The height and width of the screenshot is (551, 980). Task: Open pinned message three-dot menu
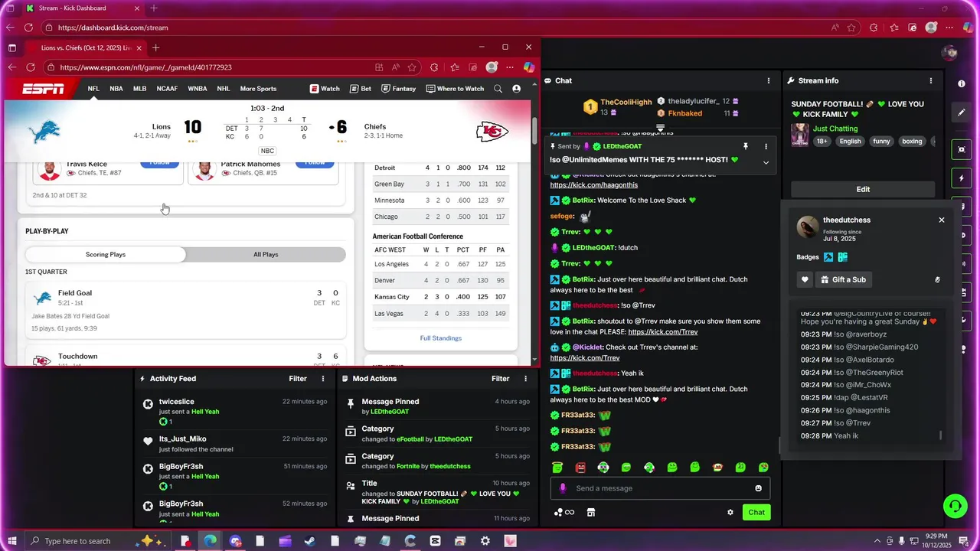pyautogui.click(x=766, y=146)
